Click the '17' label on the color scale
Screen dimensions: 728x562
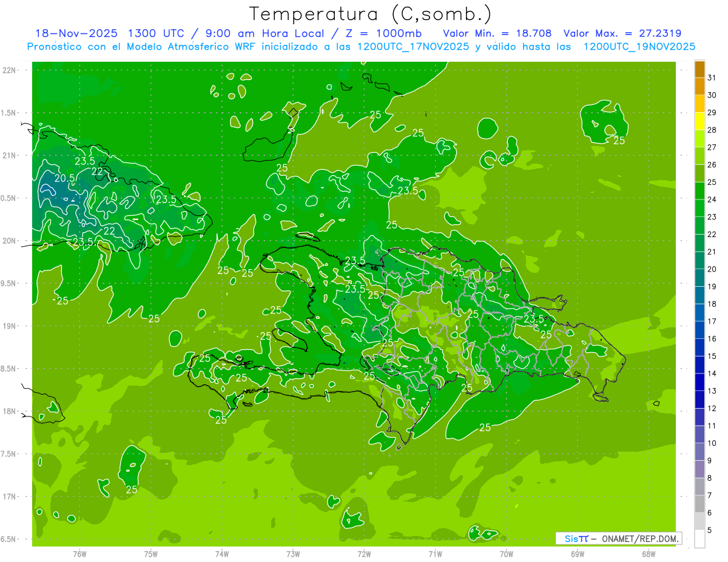[712, 321]
